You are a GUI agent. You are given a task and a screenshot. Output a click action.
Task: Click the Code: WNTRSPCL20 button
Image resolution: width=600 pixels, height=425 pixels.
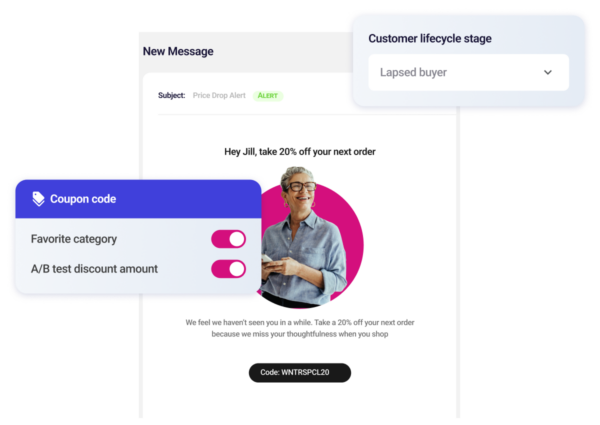(x=300, y=373)
